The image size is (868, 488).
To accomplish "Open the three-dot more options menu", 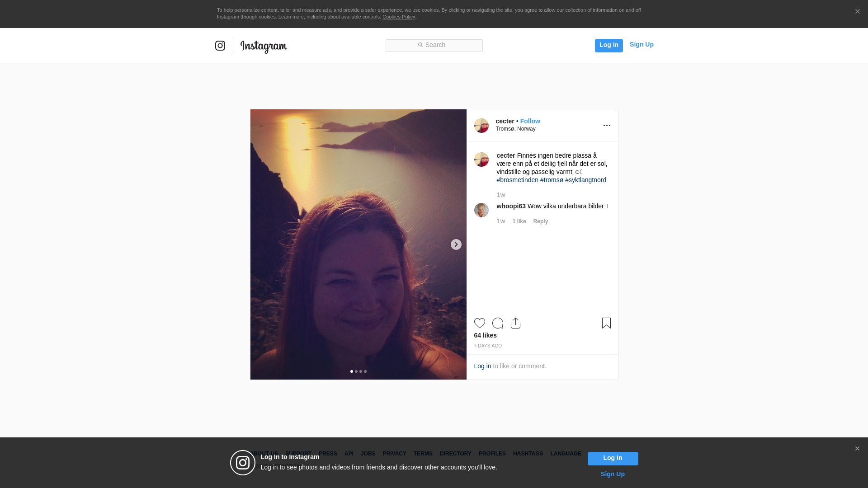I will [x=607, y=126].
